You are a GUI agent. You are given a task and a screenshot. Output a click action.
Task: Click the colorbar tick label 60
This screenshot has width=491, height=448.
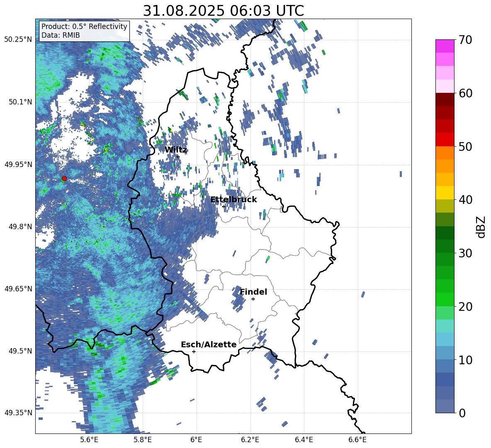[x=465, y=93]
